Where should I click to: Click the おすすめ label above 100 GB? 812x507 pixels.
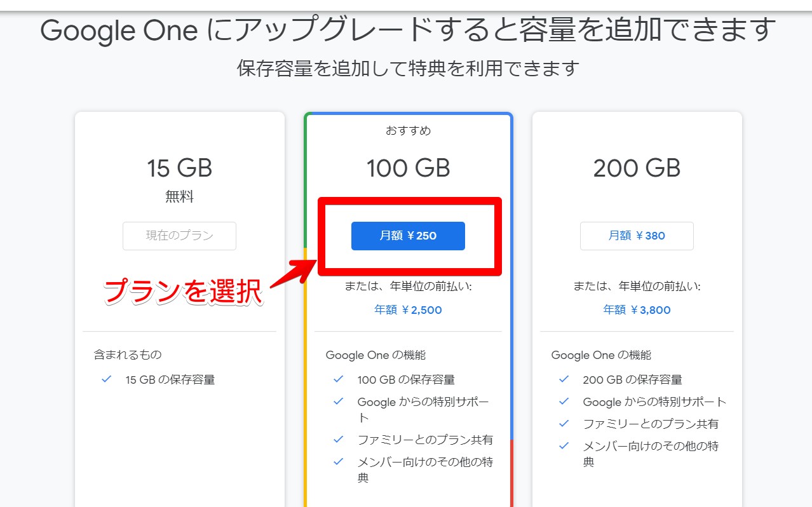(x=408, y=131)
